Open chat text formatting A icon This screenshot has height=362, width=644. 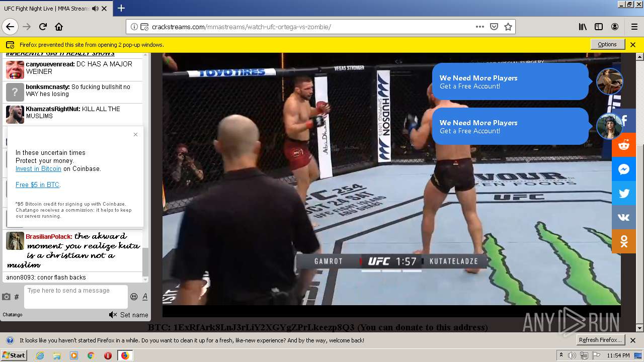[145, 297]
